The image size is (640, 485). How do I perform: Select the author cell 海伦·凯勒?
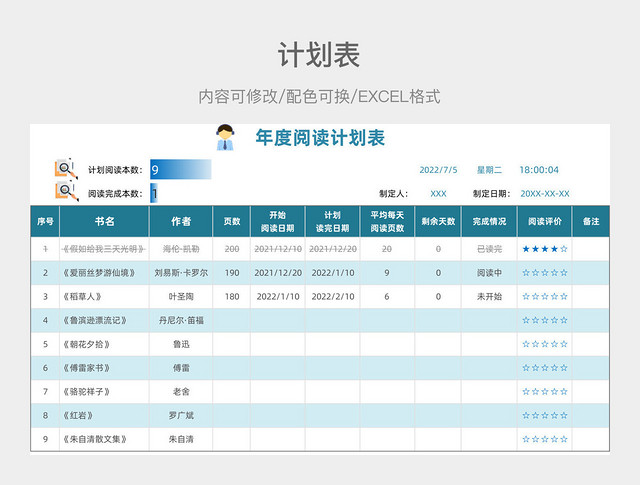(x=181, y=249)
